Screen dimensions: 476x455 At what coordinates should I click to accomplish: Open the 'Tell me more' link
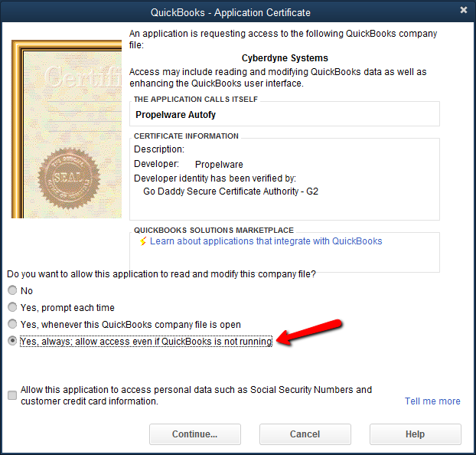pos(432,401)
